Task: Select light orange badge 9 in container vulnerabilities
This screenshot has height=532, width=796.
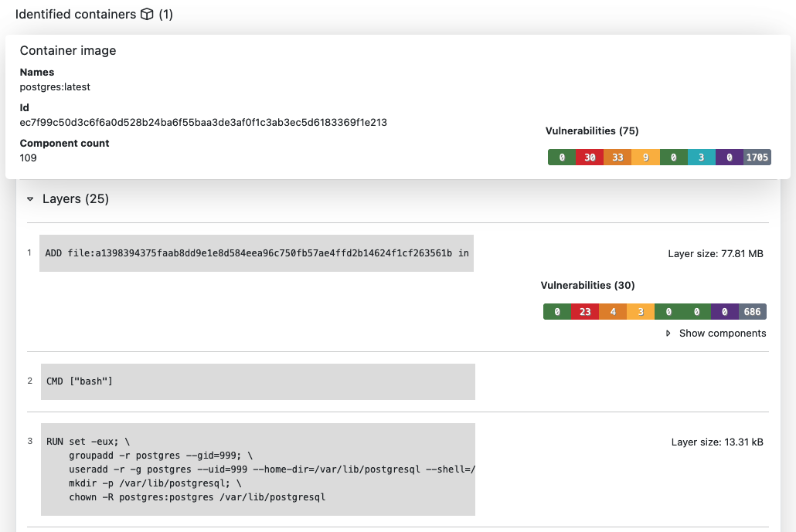Action: click(x=645, y=158)
